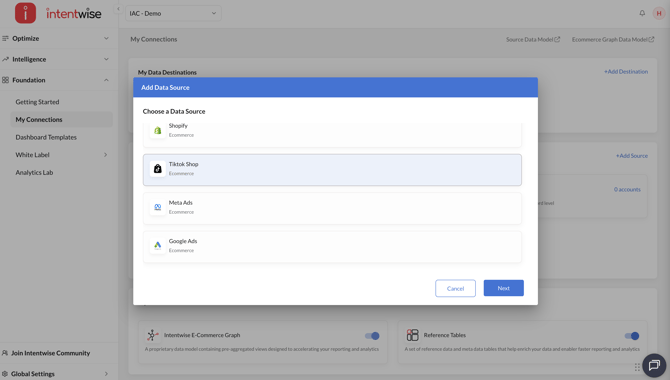
Task: Click the Cancel button
Action: [455, 289]
